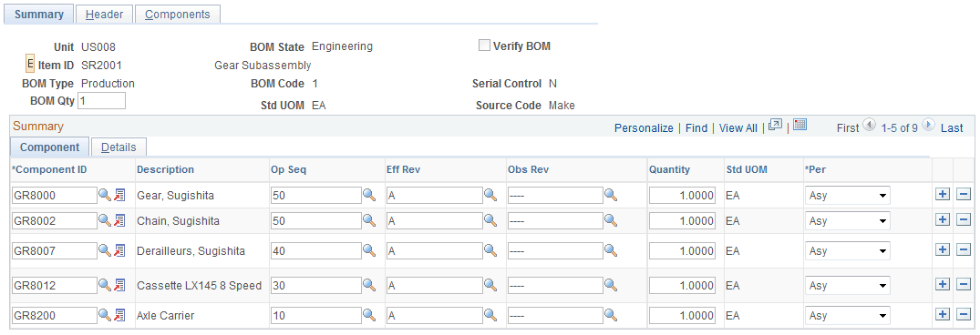Open grid in new window icon

pos(775,125)
